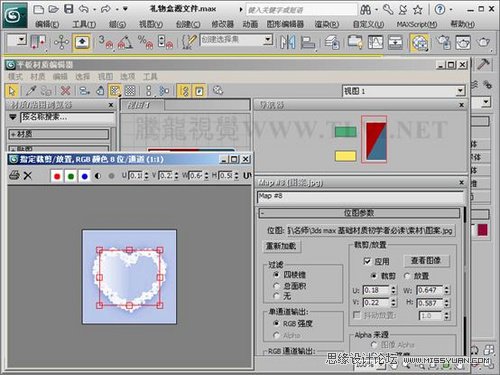Click the Rendered Frame Window icon

pos(463,42)
